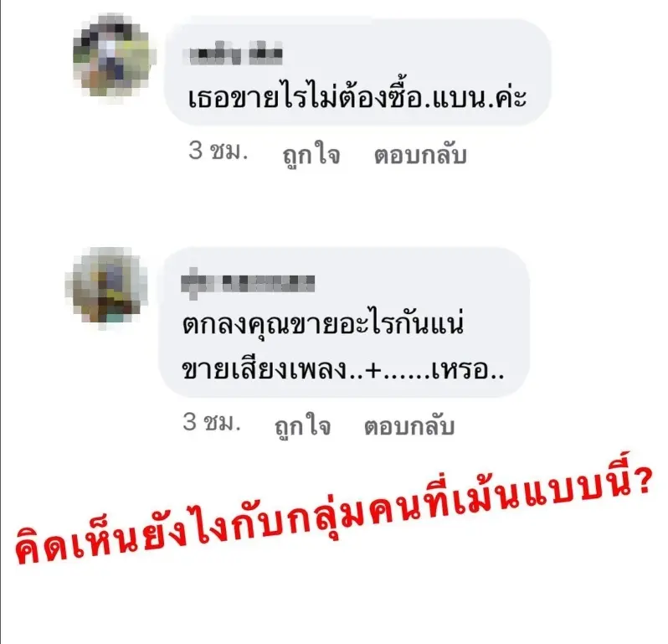Like the 'ตกลงคุณขายอะไรกันแน่' comment via ถูกใจ

pyautogui.click(x=302, y=425)
